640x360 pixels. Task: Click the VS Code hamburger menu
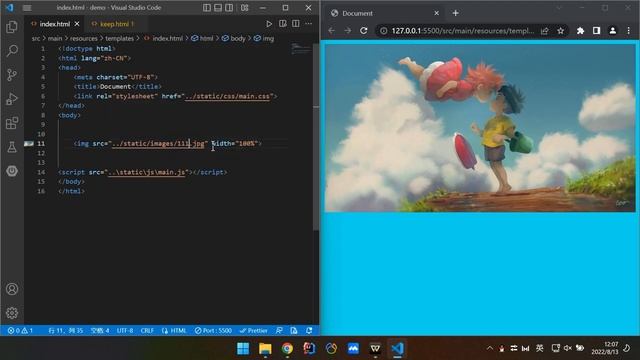tap(27, 8)
